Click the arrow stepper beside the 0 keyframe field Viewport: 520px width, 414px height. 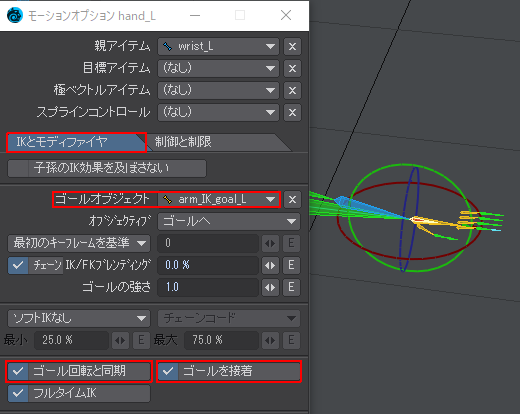[270, 243]
